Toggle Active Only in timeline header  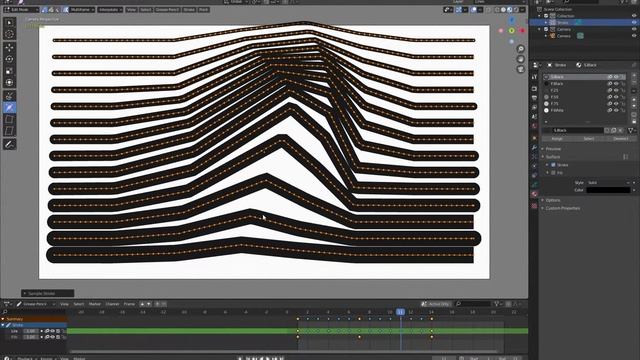click(436, 304)
